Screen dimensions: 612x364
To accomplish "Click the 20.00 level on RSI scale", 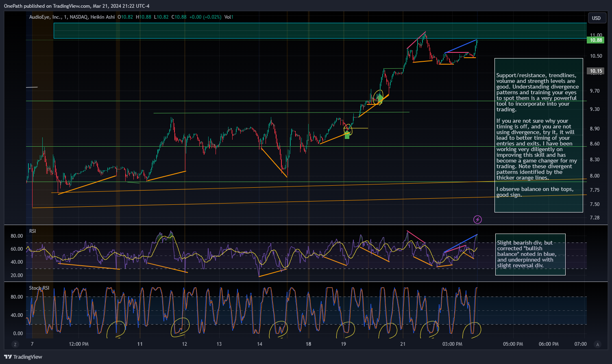I will 17,275.
